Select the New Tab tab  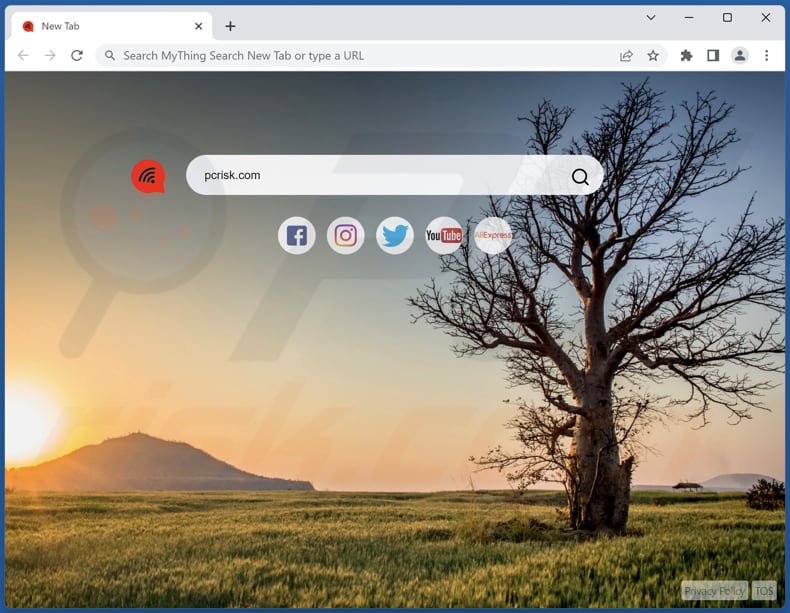coord(100,26)
